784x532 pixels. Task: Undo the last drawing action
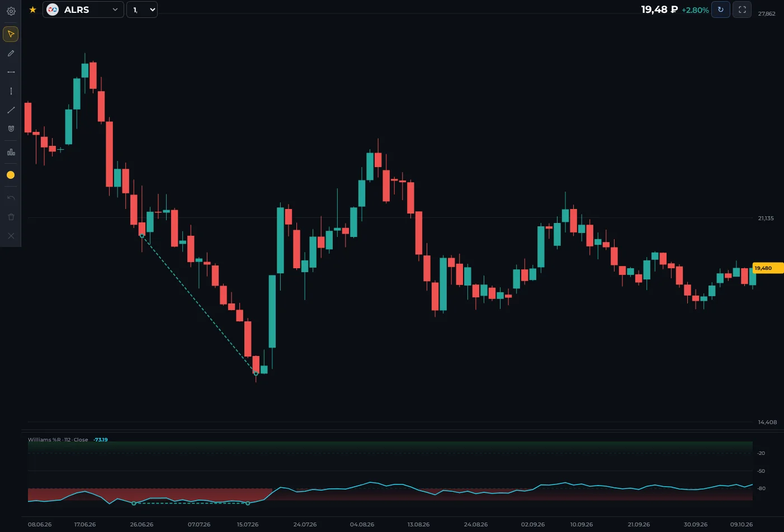coord(11,198)
